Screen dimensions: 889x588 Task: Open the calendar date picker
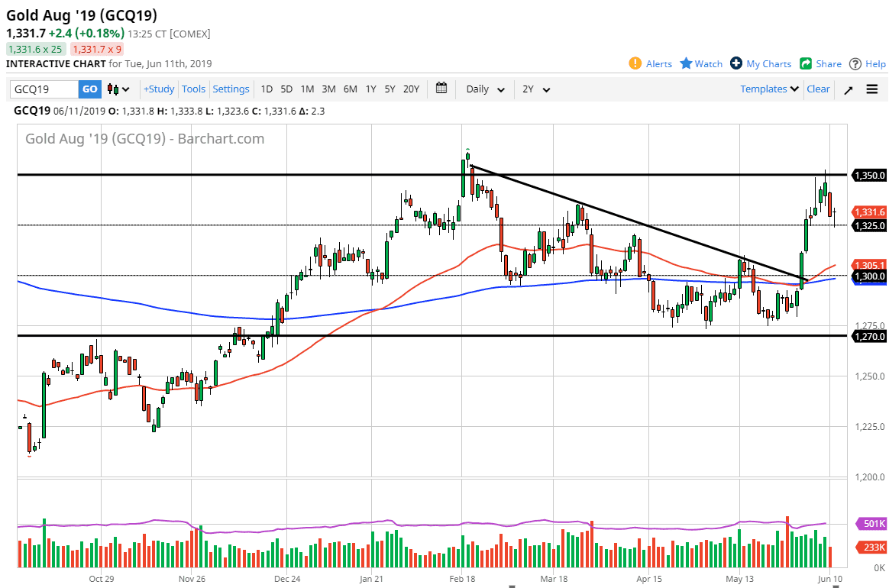click(441, 89)
